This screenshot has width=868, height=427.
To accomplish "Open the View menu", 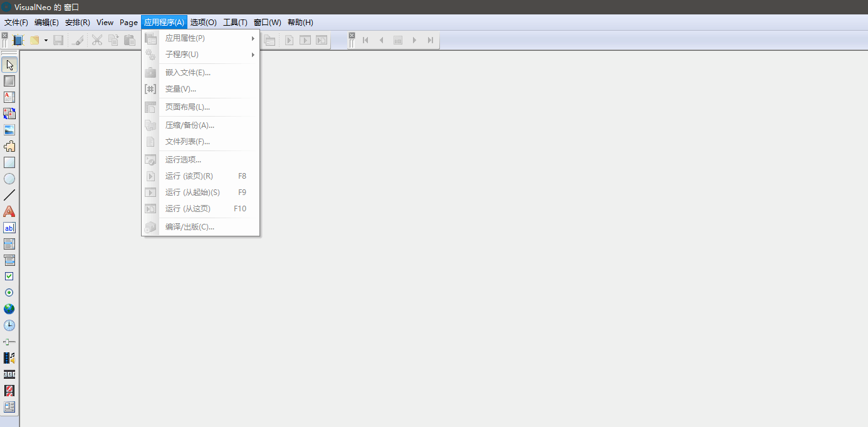I will [105, 22].
